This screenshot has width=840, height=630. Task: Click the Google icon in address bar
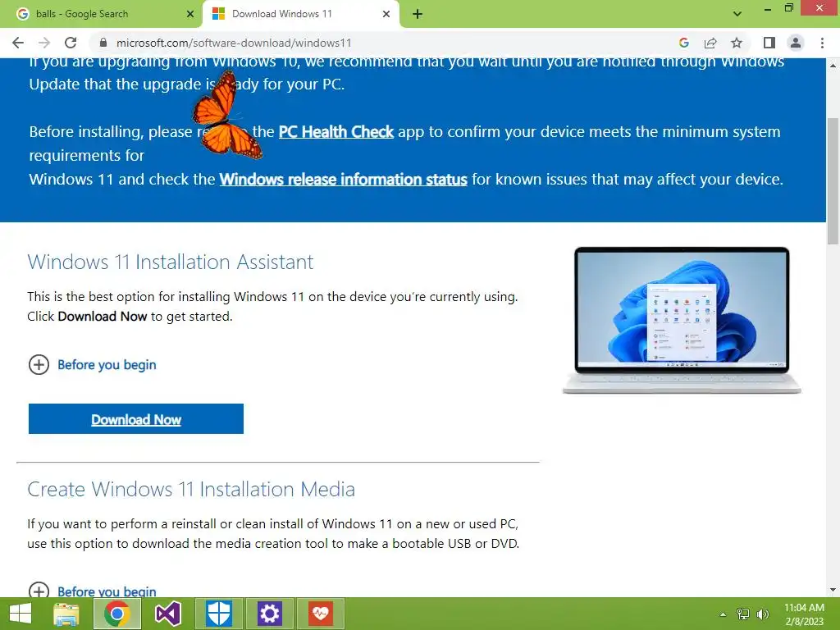coord(683,43)
